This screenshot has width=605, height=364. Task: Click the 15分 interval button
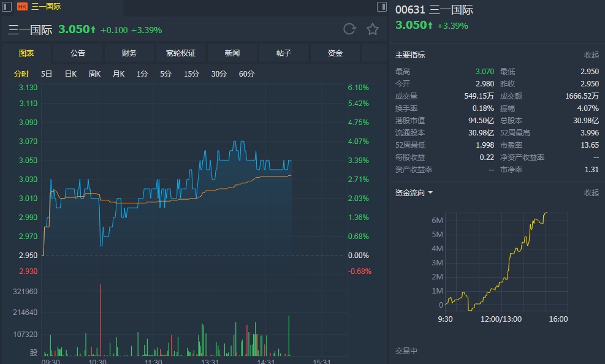tap(192, 74)
